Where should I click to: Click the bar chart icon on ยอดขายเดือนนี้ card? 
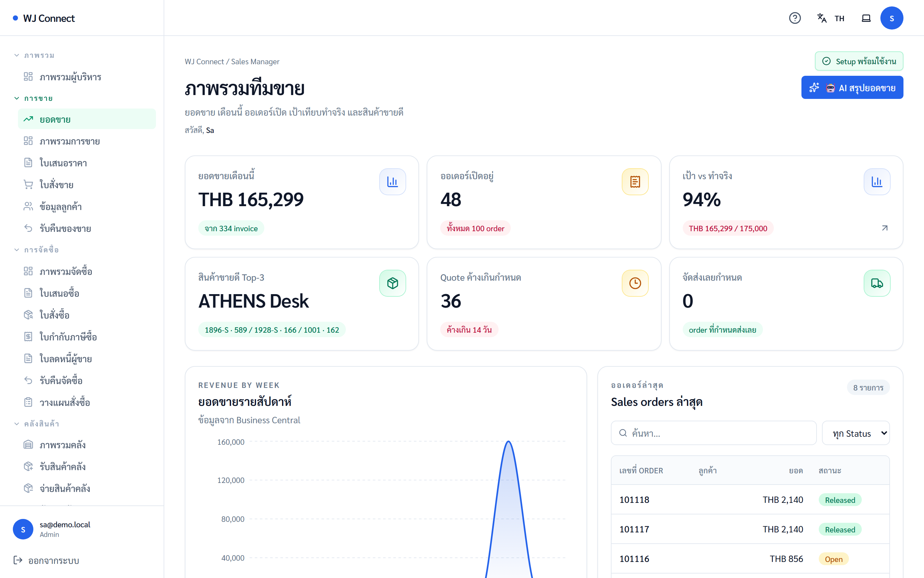[392, 181]
